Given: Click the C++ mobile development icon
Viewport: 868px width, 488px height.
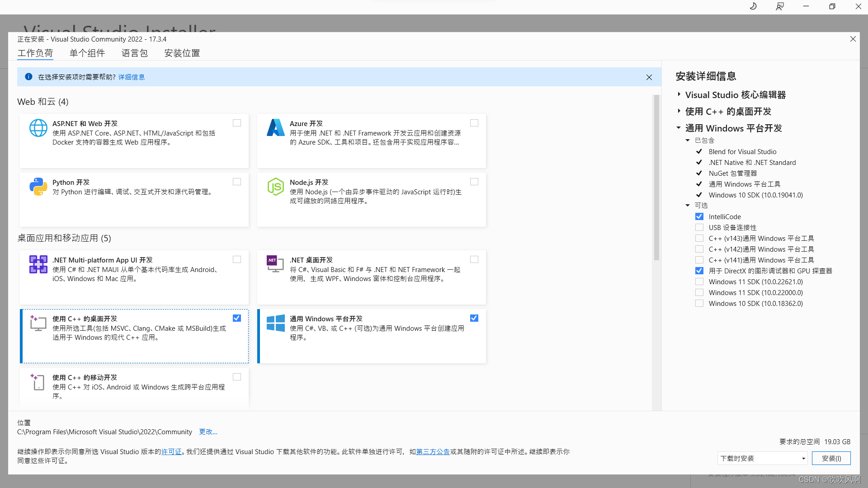Looking at the screenshot, I should coord(38,382).
